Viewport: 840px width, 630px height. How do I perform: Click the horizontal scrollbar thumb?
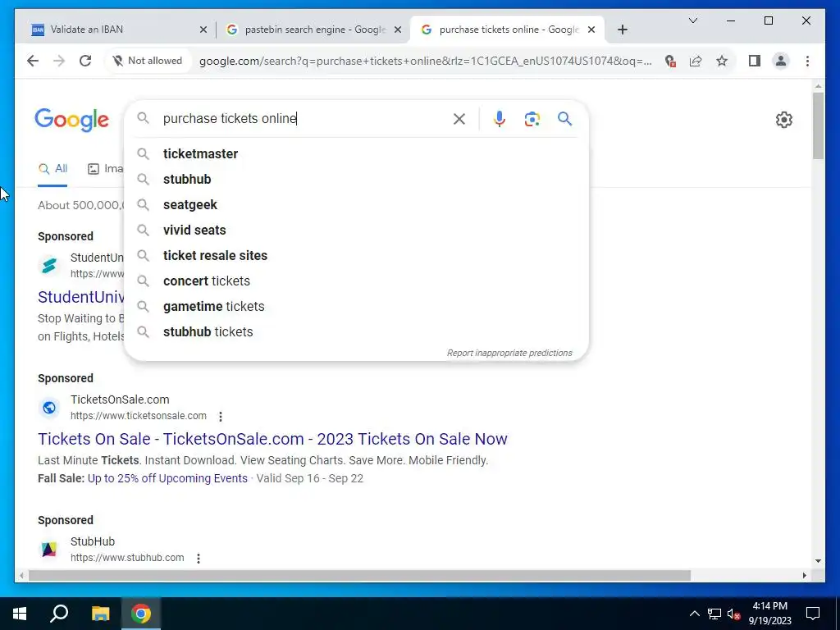pyautogui.click(x=359, y=575)
